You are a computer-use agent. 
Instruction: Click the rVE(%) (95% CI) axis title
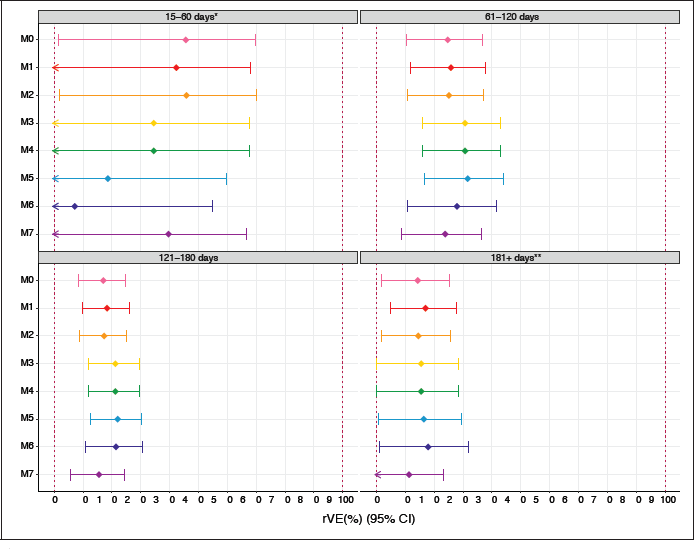368,519
